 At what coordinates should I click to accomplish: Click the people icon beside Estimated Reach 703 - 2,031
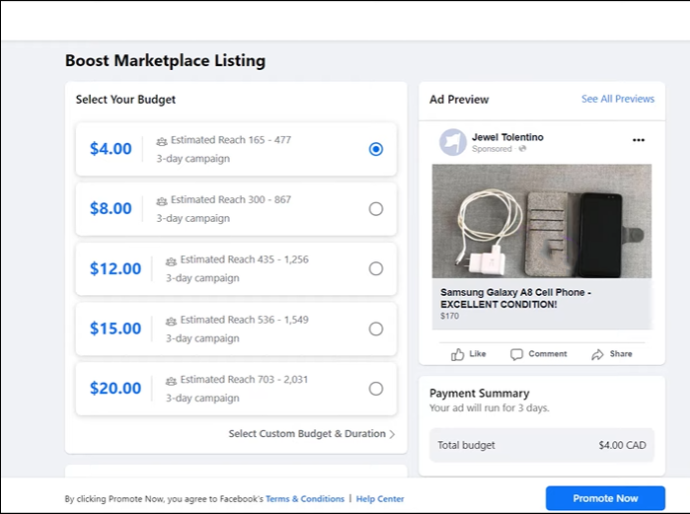pyautogui.click(x=171, y=381)
